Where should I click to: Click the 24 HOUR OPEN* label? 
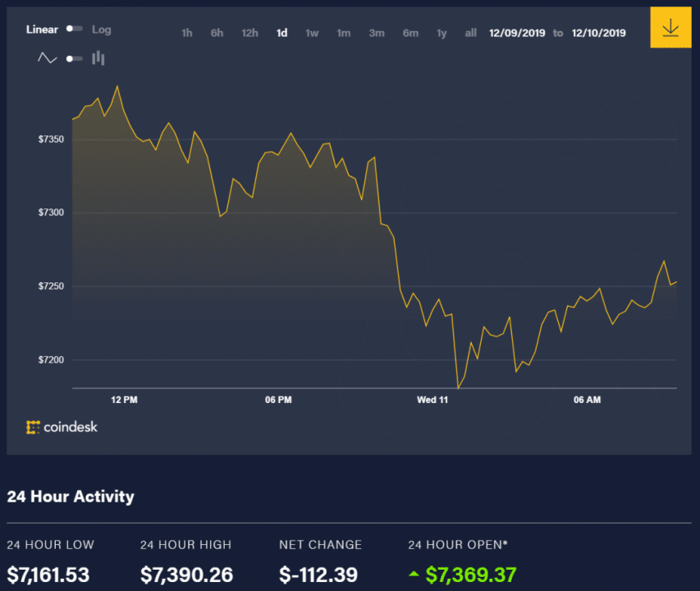[x=458, y=545]
